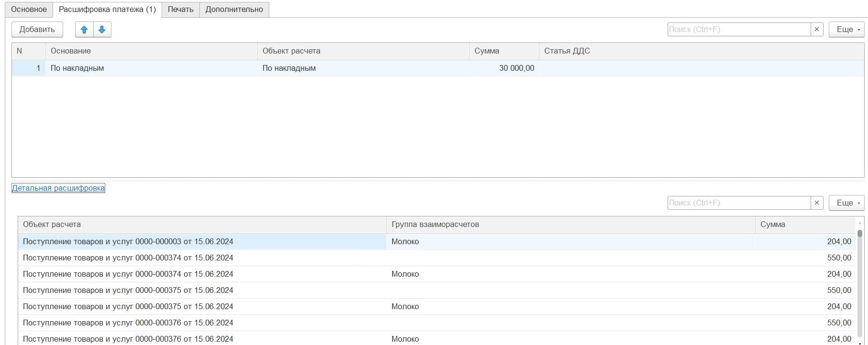The image size is (868, 345).
Task: Click the move row up arrow icon
Action: [x=84, y=30]
